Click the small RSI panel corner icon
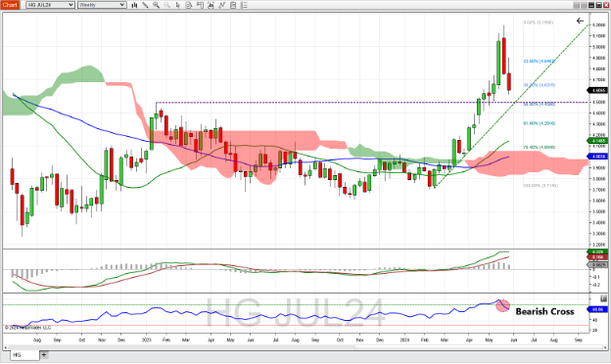 click(603, 298)
